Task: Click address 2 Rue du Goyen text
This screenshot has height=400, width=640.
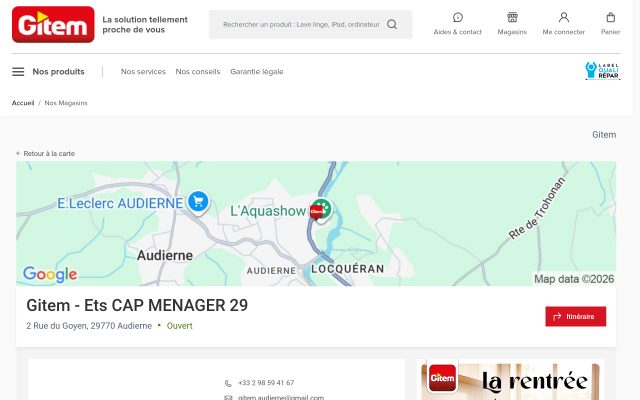Action: click(x=89, y=326)
